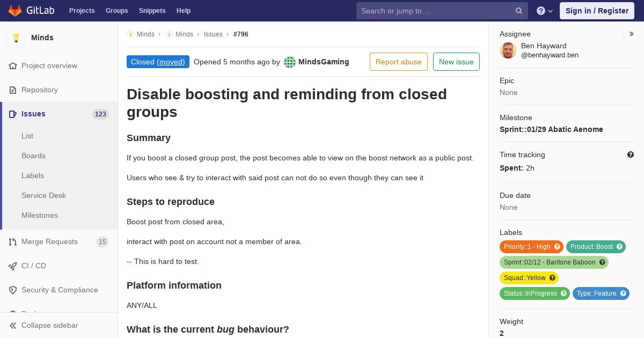This screenshot has height=338, width=644.
Task: Click New issue button
Action: 456,62
